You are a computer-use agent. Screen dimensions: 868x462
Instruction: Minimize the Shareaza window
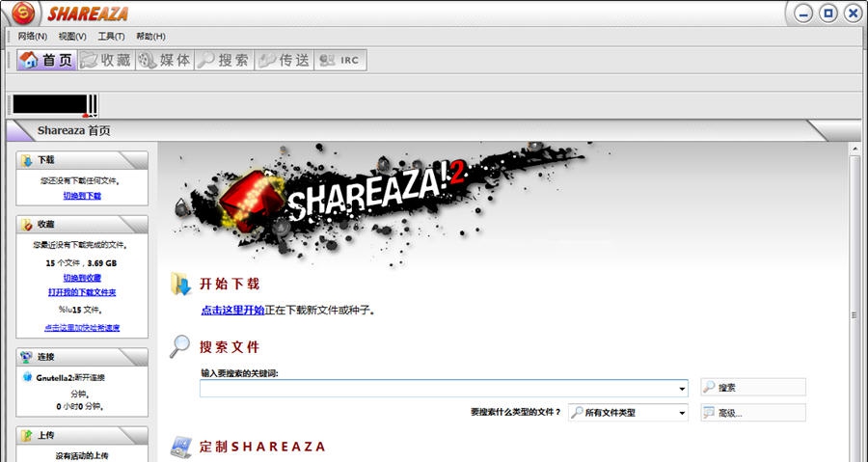(x=803, y=14)
